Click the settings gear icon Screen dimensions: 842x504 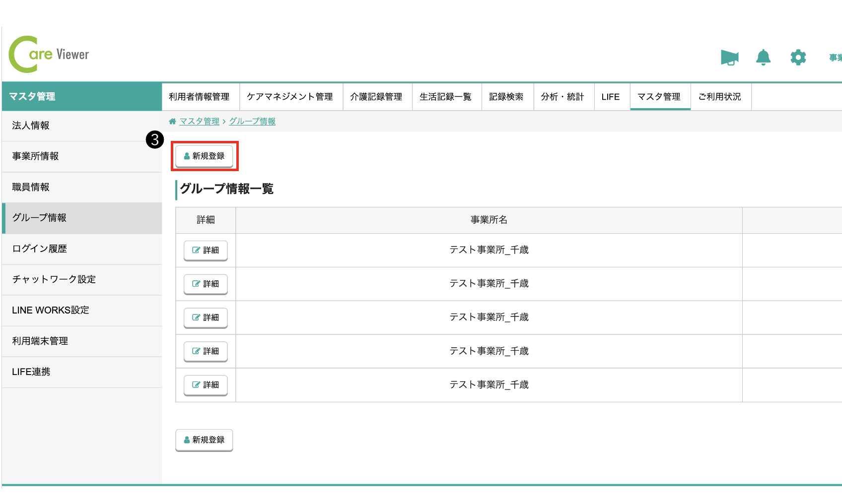[798, 58]
